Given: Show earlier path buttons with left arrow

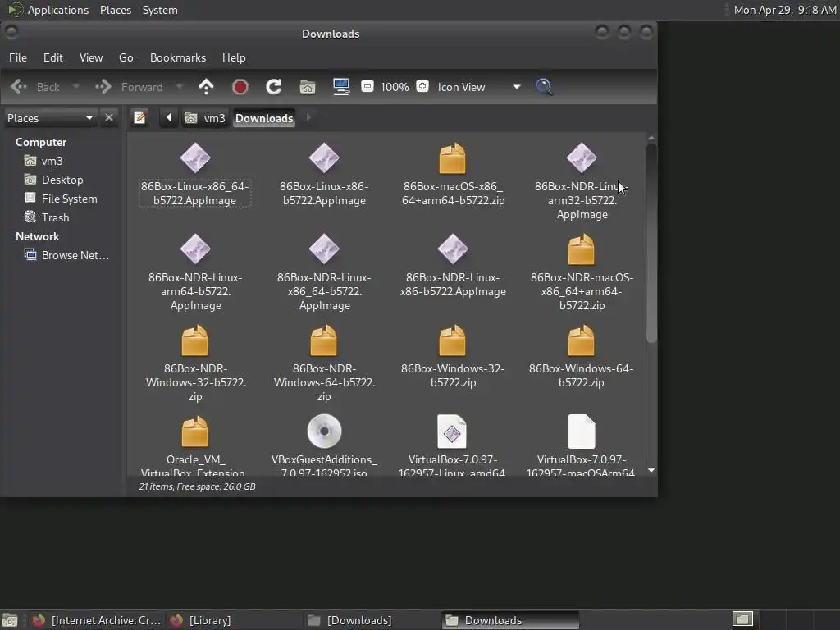Looking at the screenshot, I should pos(168,117).
